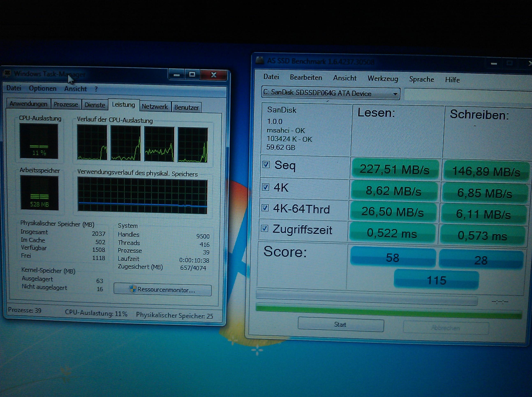
Task: Minimize the AS SSD Benchmark window
Action: (x=494, y=64)
